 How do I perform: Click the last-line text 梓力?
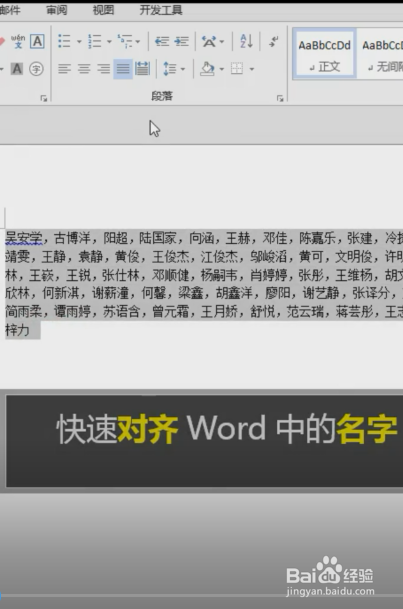(17, 330)
